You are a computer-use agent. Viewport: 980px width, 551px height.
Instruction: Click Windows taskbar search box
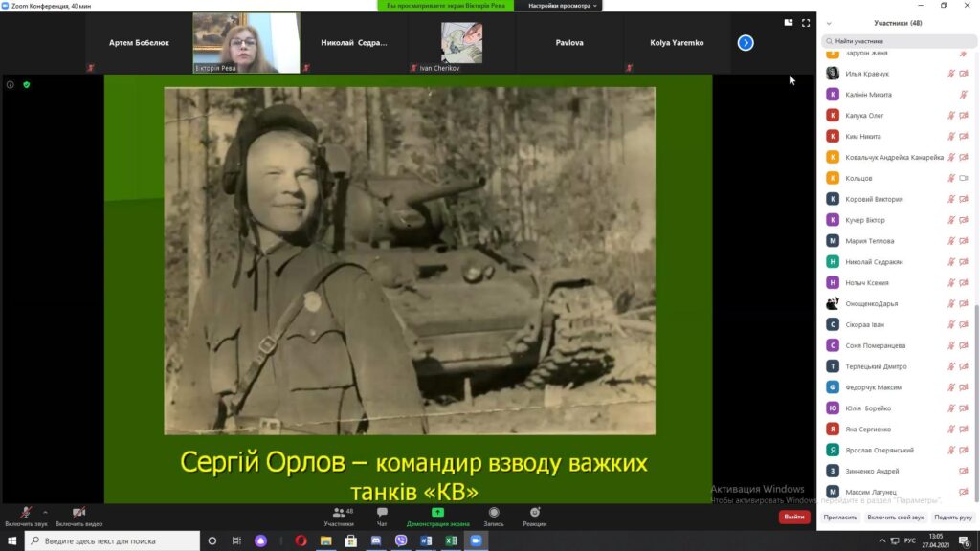(x=113, y=541)
